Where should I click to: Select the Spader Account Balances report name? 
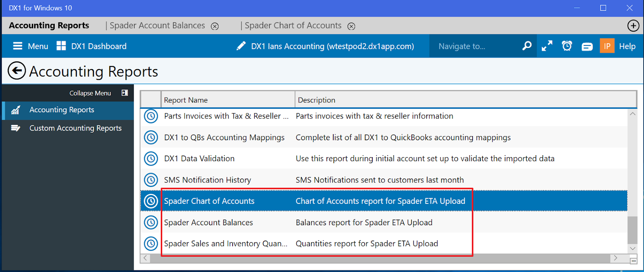208,222
